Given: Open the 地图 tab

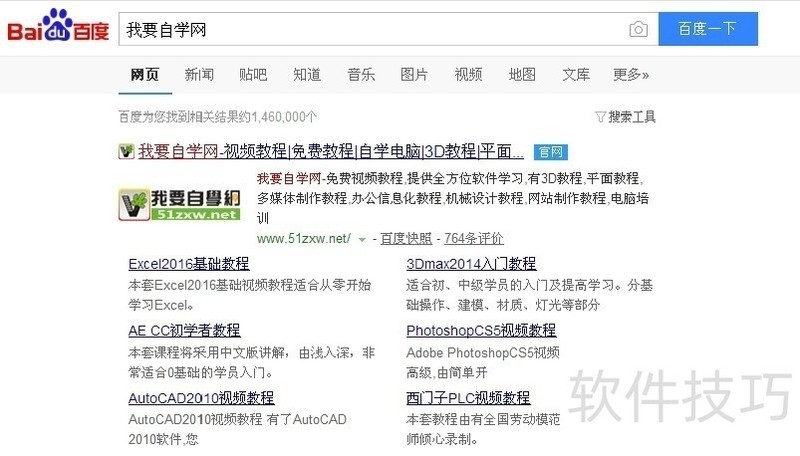Looking at the screenshot, I should pos(522,74).
